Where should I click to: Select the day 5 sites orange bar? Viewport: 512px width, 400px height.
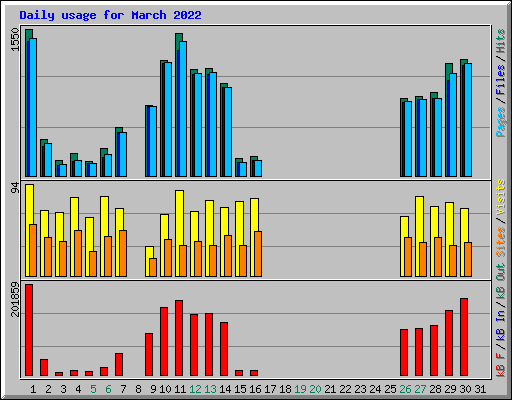(x=93, y=264)
